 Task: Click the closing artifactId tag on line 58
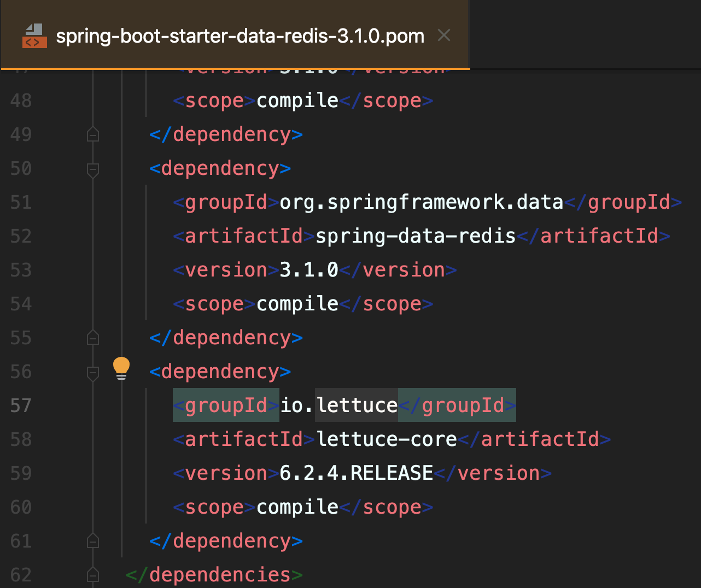tap(534, 439)
